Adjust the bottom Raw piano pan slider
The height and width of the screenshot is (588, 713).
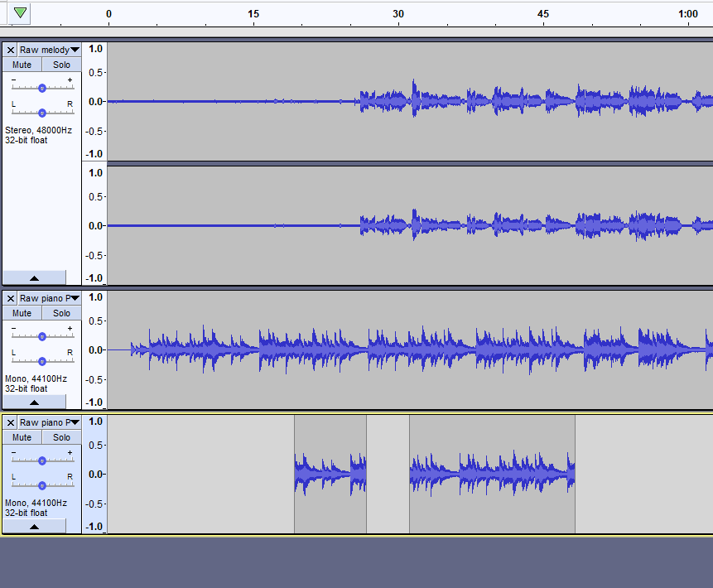(x=42, y=485)
